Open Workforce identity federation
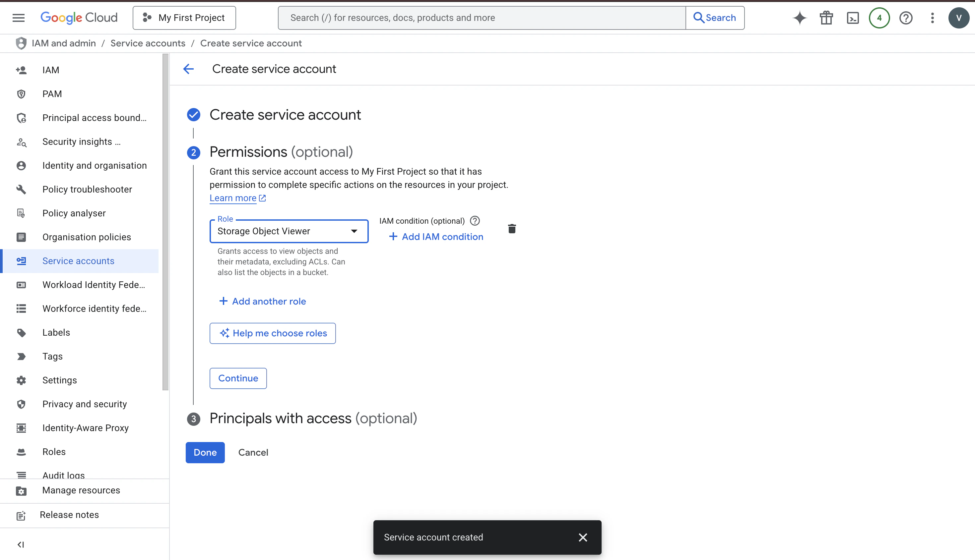The width and height of the screenshot is (975, 560). (x=79, y=308)
